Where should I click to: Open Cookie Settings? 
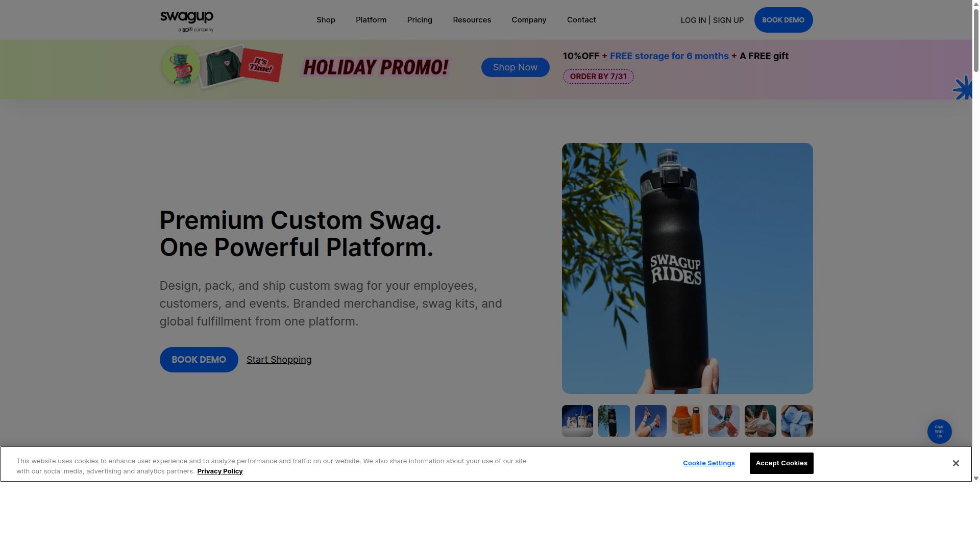(x=708, y=463)
